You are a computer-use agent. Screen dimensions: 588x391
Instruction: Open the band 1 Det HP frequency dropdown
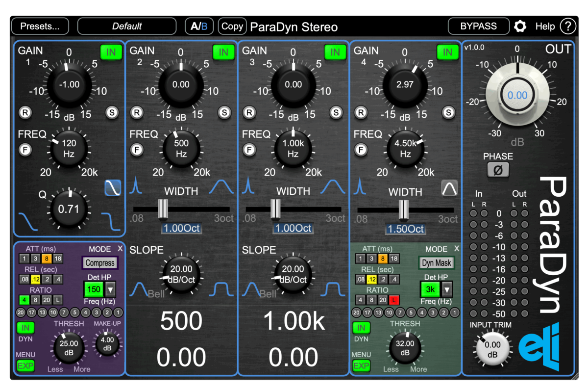pyautogui.click(x=111, y=288)
